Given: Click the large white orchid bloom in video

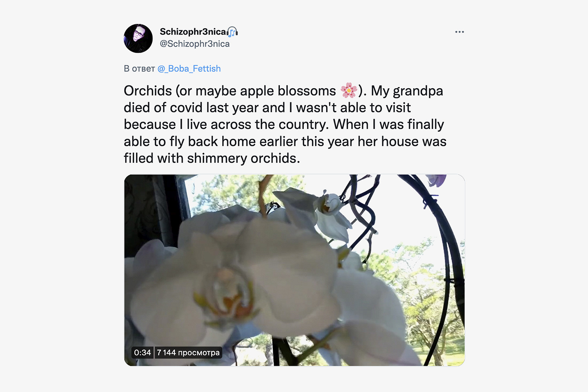Looking at the screenshot, I should point(235,282).
